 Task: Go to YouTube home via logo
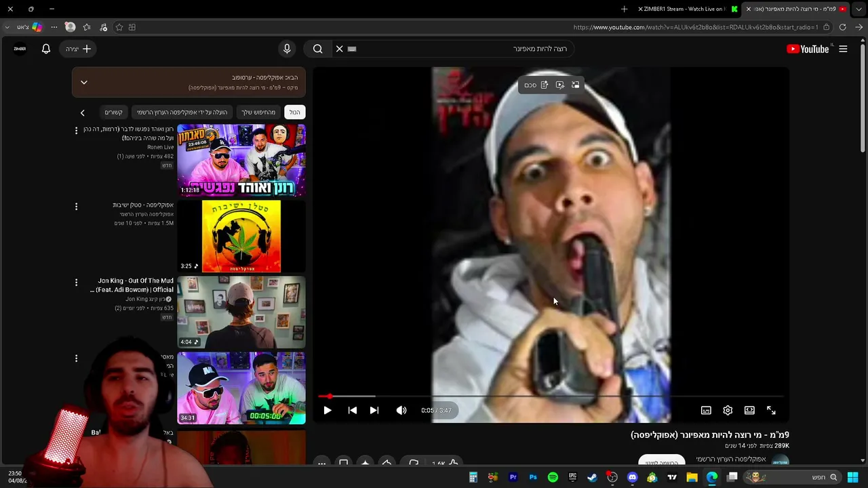[x=808, y=49]
